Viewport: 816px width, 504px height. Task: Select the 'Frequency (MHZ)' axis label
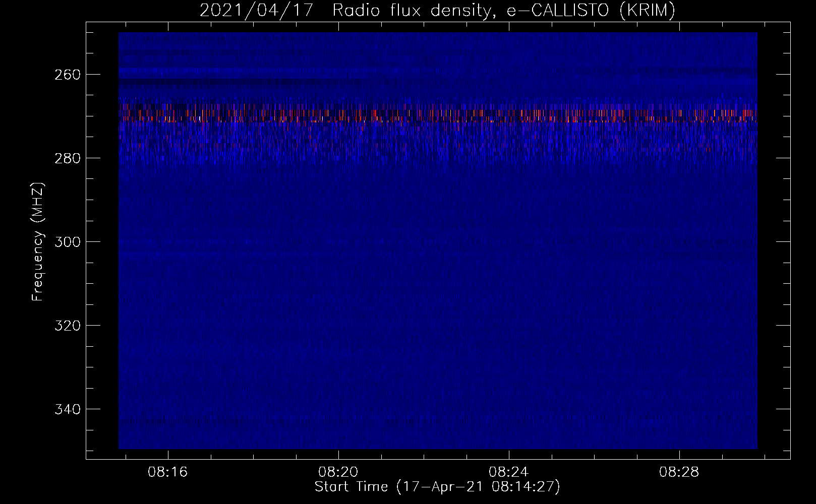[38, 241]
